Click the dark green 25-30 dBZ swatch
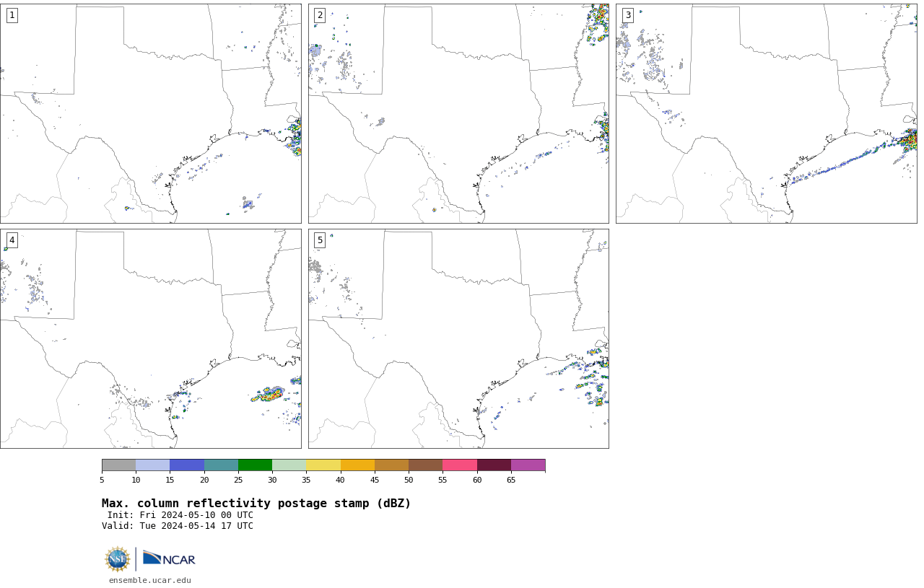Viewport: 924px width, 588px height. (255, 465)
